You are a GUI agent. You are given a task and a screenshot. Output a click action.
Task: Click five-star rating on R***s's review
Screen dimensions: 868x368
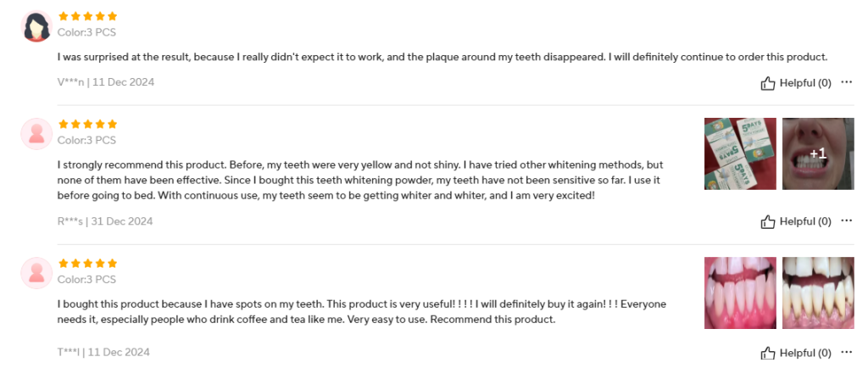tap(87, 124)
